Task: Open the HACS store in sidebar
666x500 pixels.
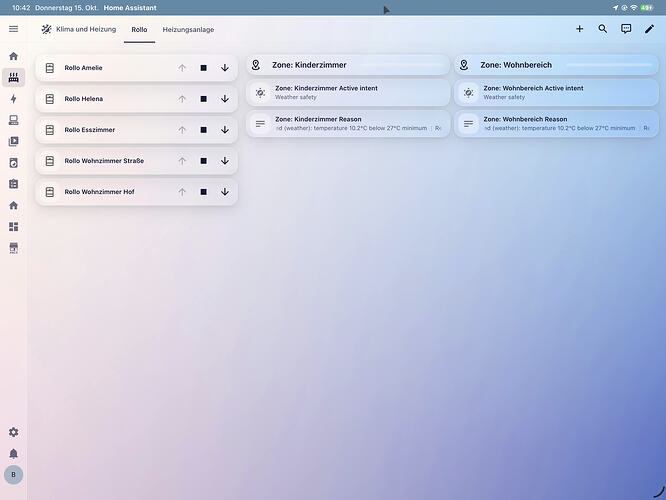Action: [14, 248]
